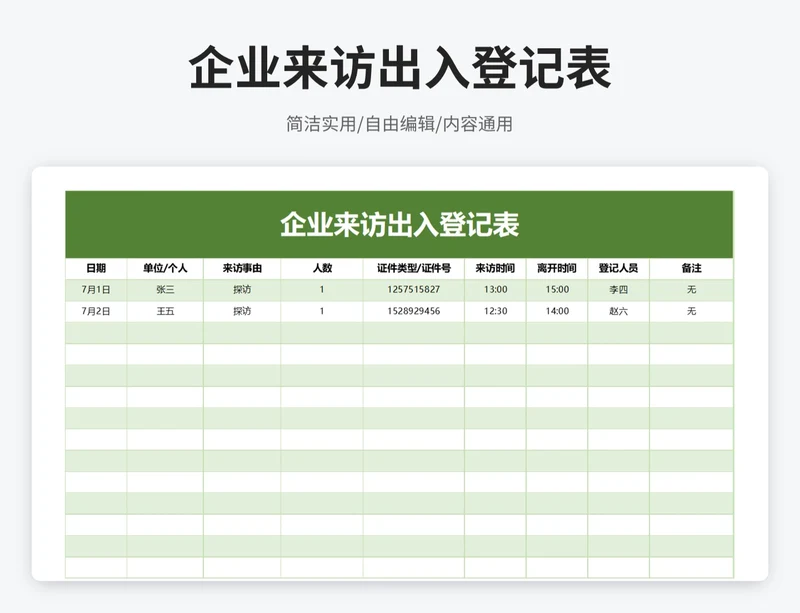
Task: Select the visitor name cell 王五
Action: click(165, 311)
